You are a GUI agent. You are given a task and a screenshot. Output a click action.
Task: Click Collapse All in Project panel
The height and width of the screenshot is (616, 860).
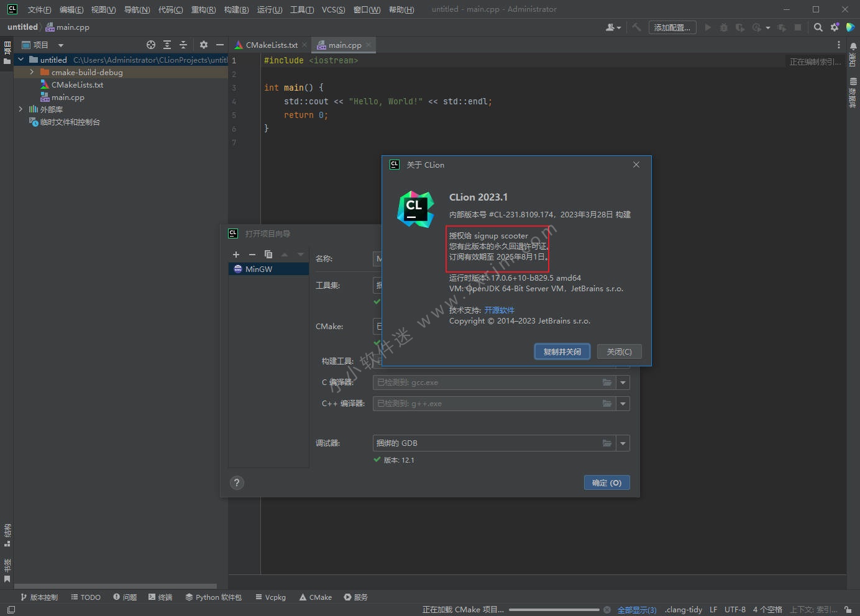[x=183, y=45]
